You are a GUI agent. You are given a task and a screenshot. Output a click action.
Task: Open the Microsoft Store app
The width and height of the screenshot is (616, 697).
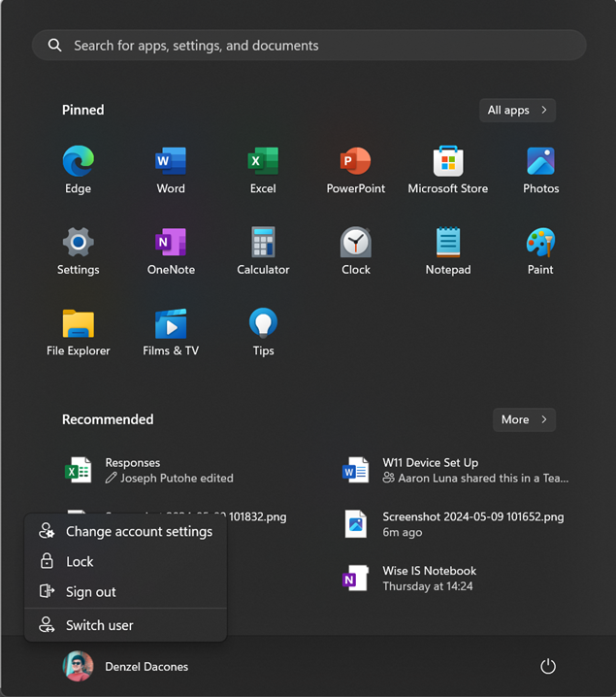pos(448,161)
